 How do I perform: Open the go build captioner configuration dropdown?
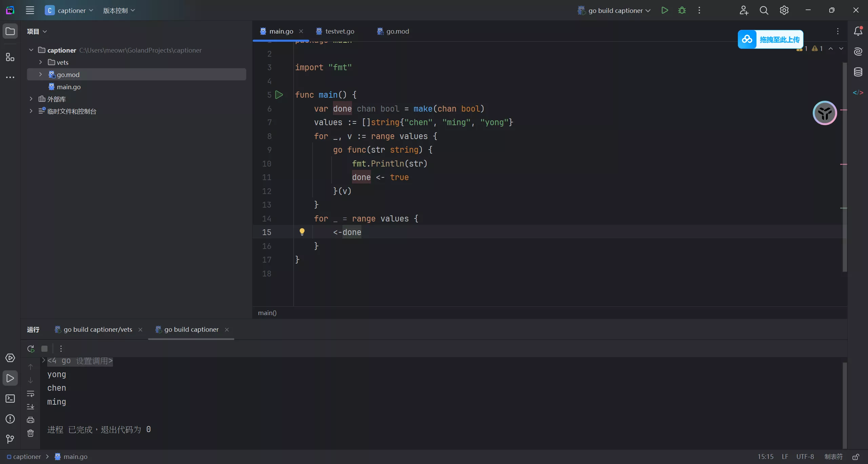[x=615, y=11]
